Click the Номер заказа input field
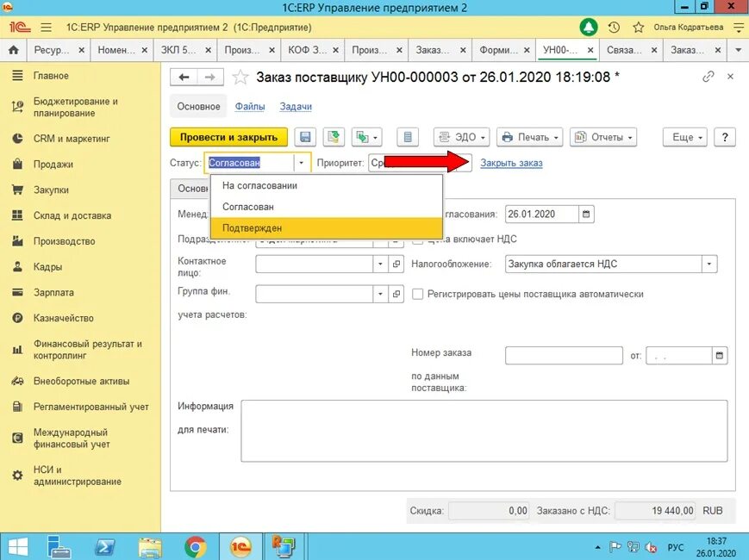 click(x=564, y=355)
